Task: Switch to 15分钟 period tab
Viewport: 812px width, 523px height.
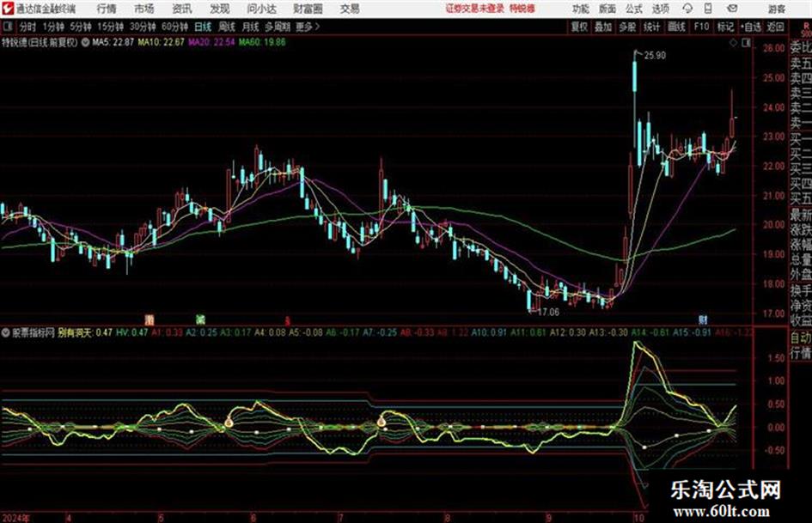Action: click(111, 27)
